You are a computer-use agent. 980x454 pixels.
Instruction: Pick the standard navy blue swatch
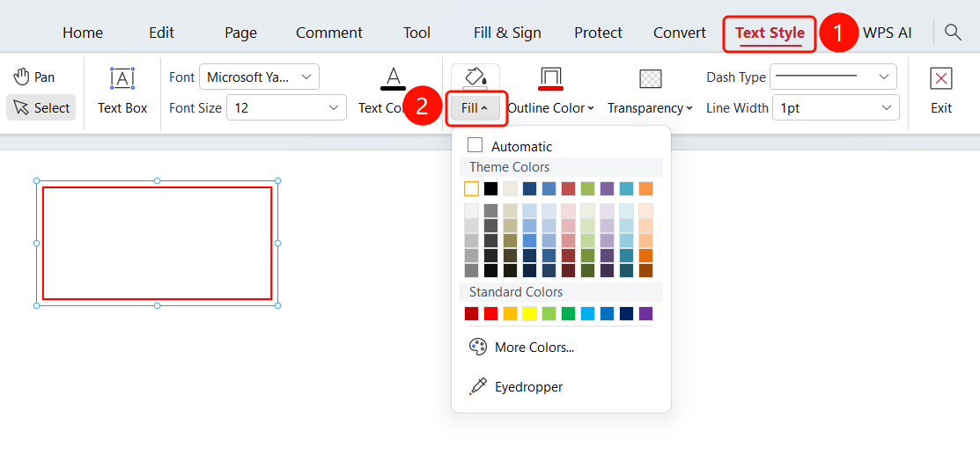(626, 313)
